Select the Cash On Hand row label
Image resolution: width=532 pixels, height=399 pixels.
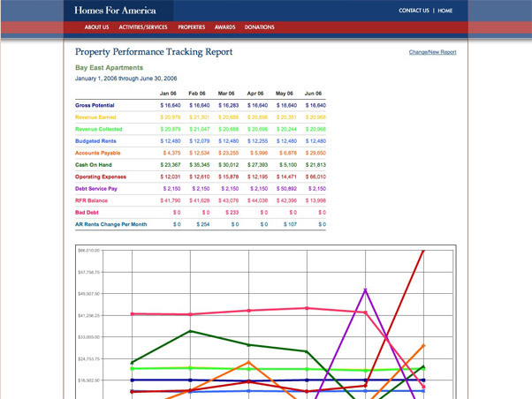pyautogui.click(x=94, y=165)
